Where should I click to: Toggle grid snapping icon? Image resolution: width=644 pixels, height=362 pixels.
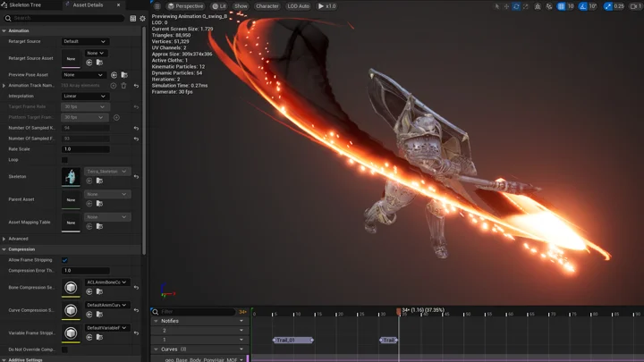(x=561, y=6)
